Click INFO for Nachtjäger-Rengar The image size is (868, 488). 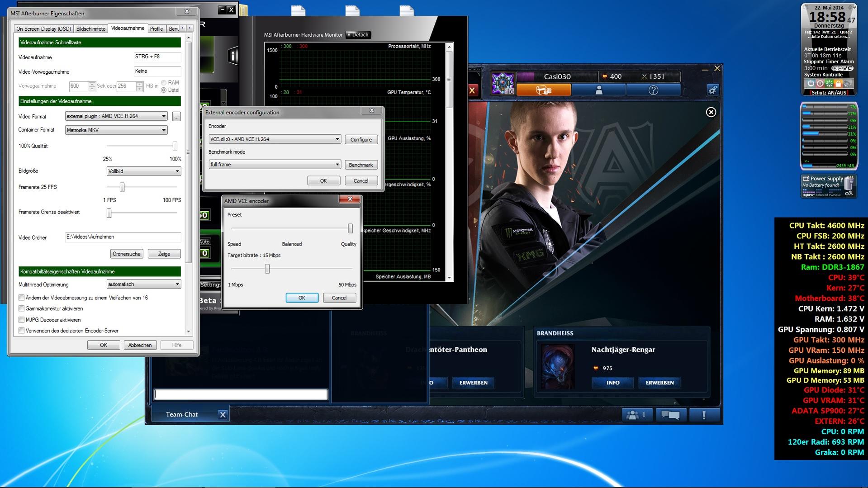coord(613,383)
